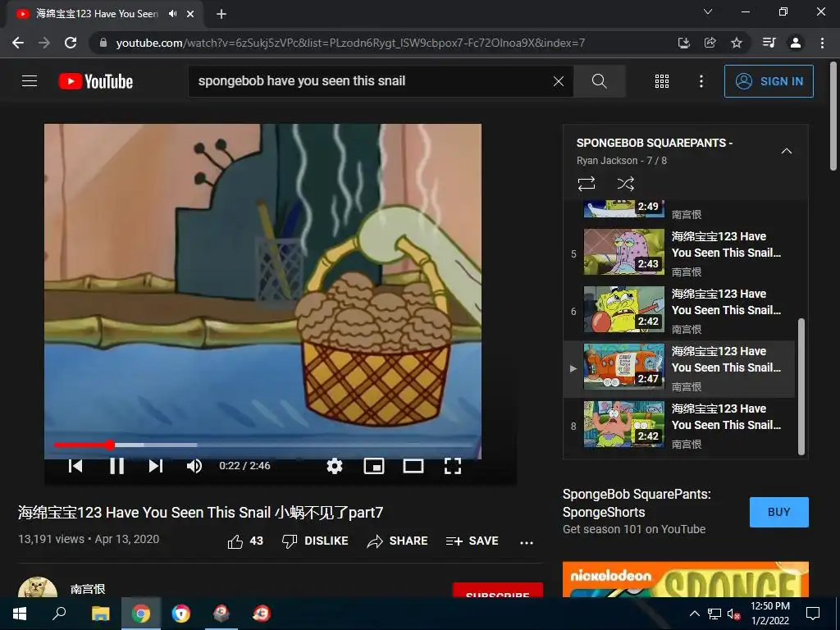840x630 pixels.
Task: Open the tab search dropdown arrow
Action: point(708,11)
